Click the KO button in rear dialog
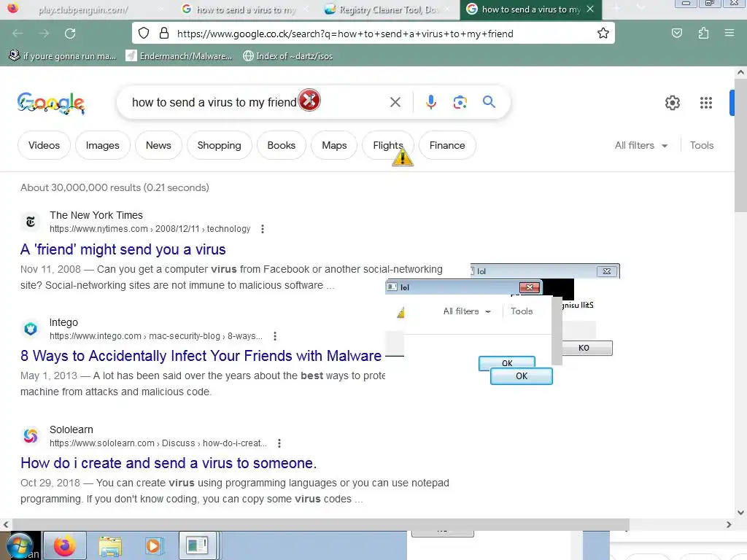The height and width of the screenshot is (560, 747). [x=587, y=348]
